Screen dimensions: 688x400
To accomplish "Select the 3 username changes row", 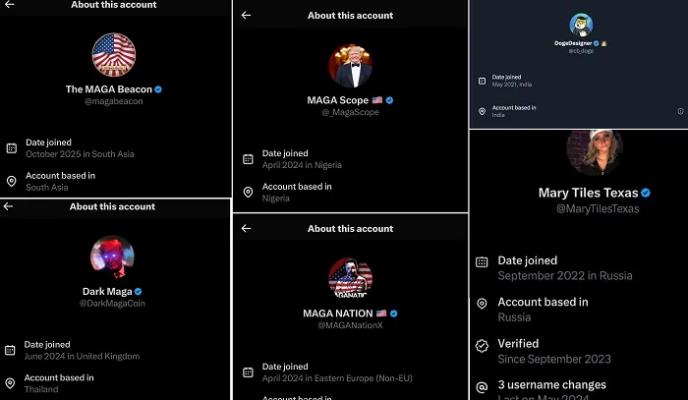I will tap(552, 385).
